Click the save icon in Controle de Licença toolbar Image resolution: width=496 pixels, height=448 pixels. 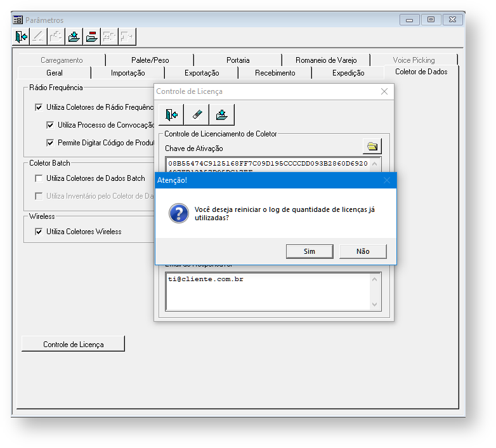click(222, 114)
